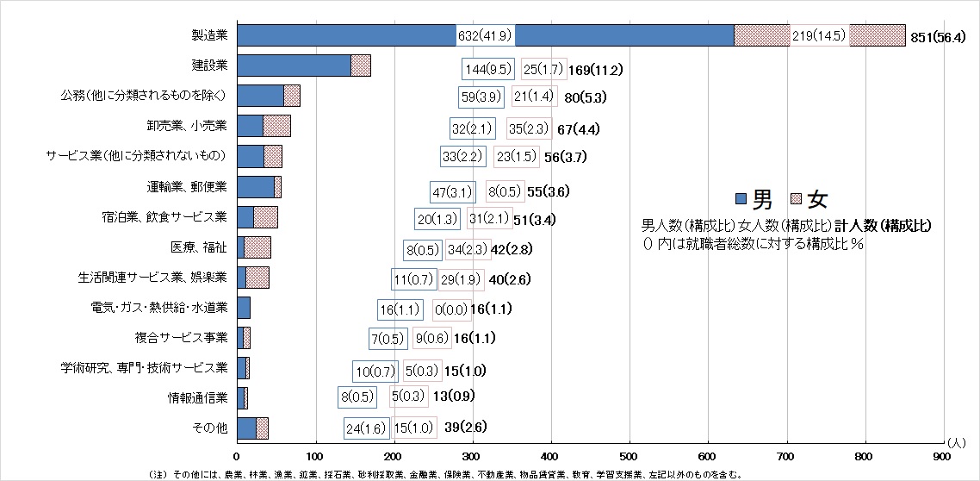Select the 851(56.4) total label

(941, 36)
